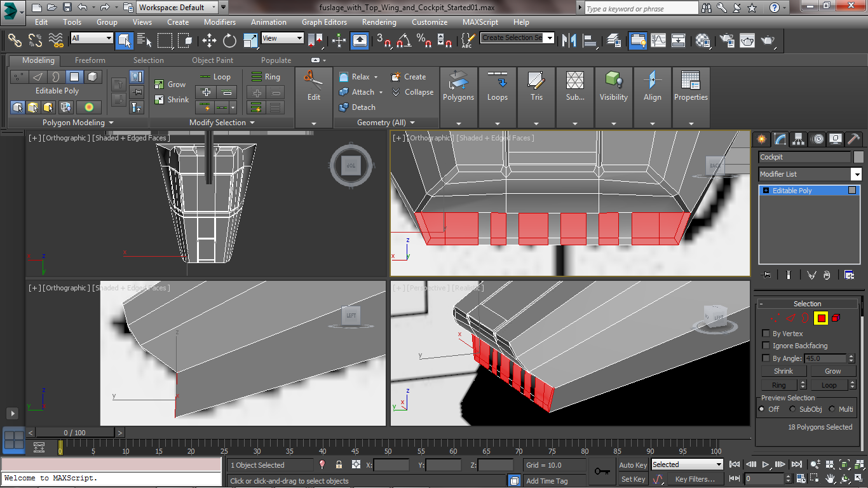Click the Shrink button in the Selection rollout
This screenshot has width=868, height=488.
(x=783, y=370)
